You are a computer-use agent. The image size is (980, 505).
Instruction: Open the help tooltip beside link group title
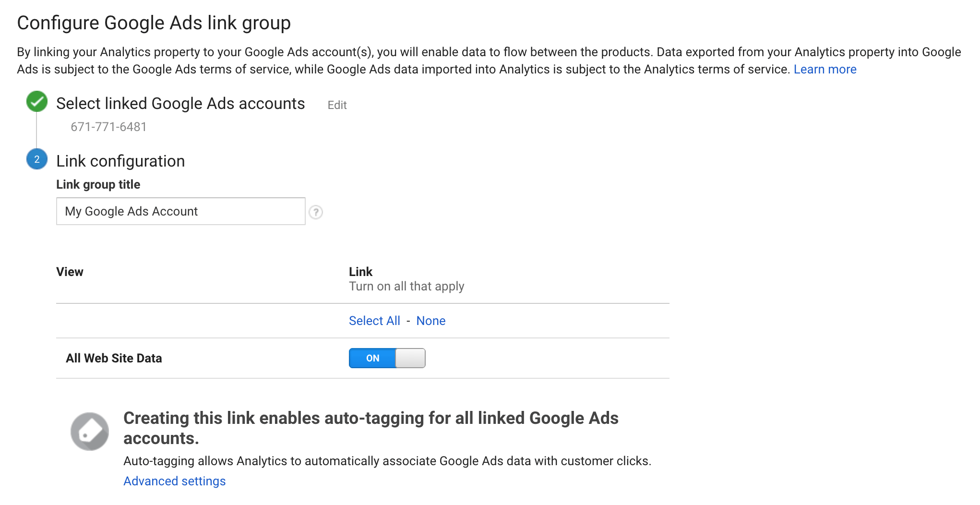click(316, 212)
